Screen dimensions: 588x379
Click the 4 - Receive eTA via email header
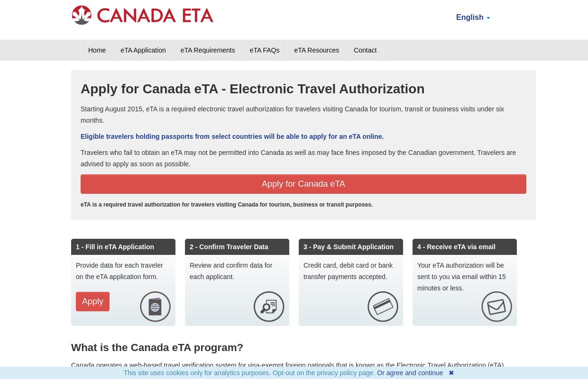pos(456,247)
